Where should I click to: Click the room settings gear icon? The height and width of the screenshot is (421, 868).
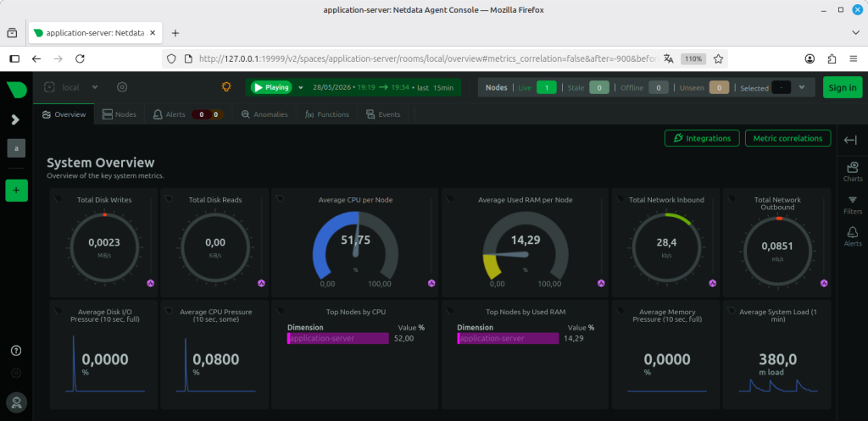point(122,87)
